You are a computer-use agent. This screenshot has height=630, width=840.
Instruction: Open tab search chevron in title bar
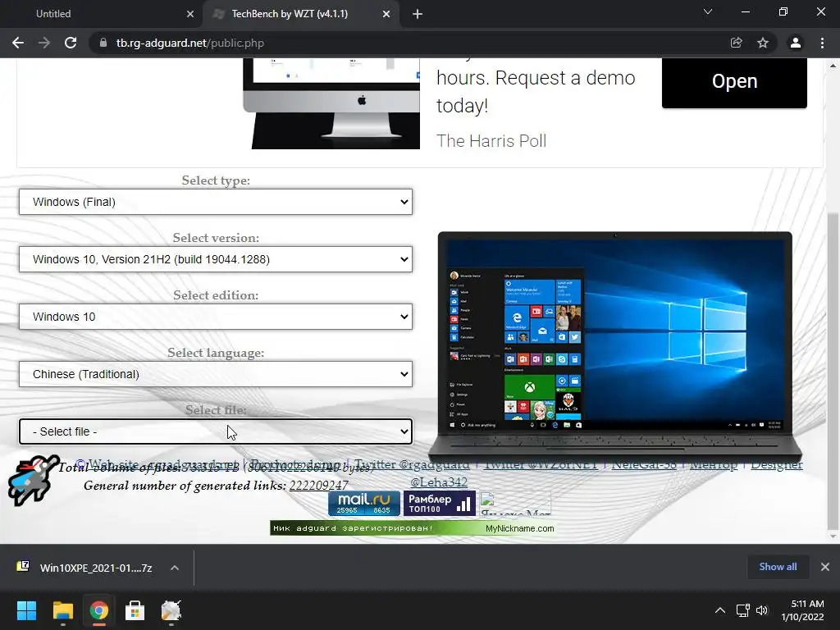tap(708, 11)
